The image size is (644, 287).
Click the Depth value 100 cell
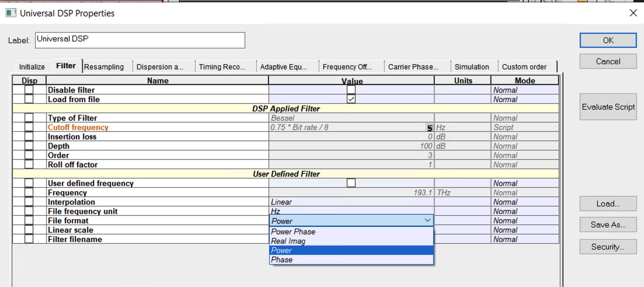coord(351,146)
